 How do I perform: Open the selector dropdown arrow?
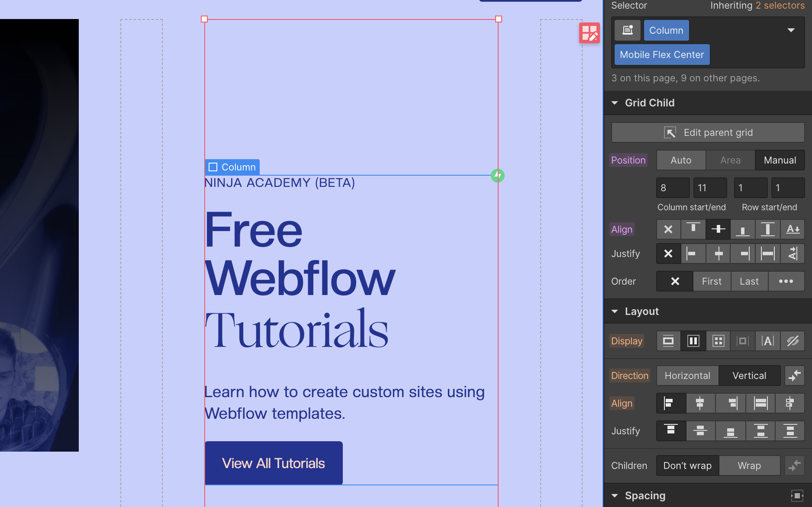[x=791, y=30]
